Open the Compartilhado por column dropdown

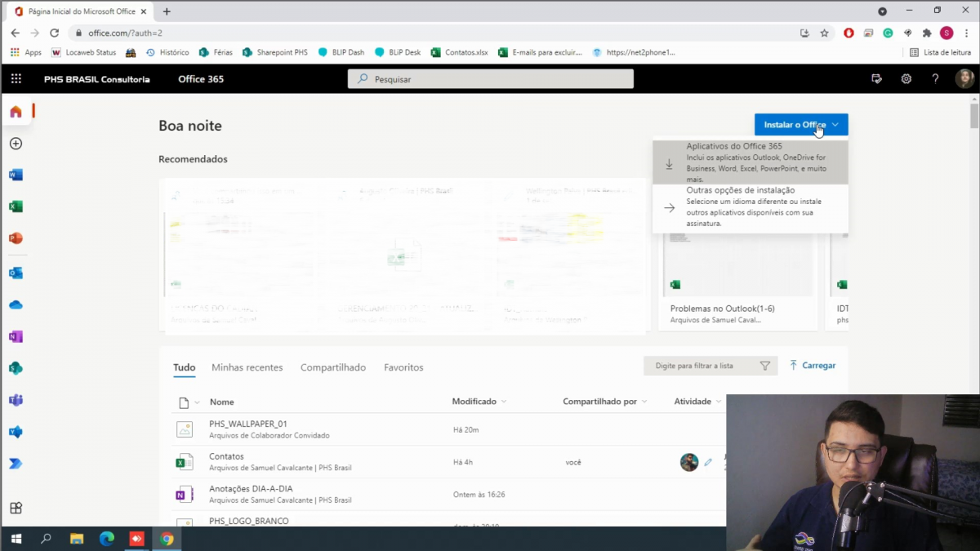point(644,402)
